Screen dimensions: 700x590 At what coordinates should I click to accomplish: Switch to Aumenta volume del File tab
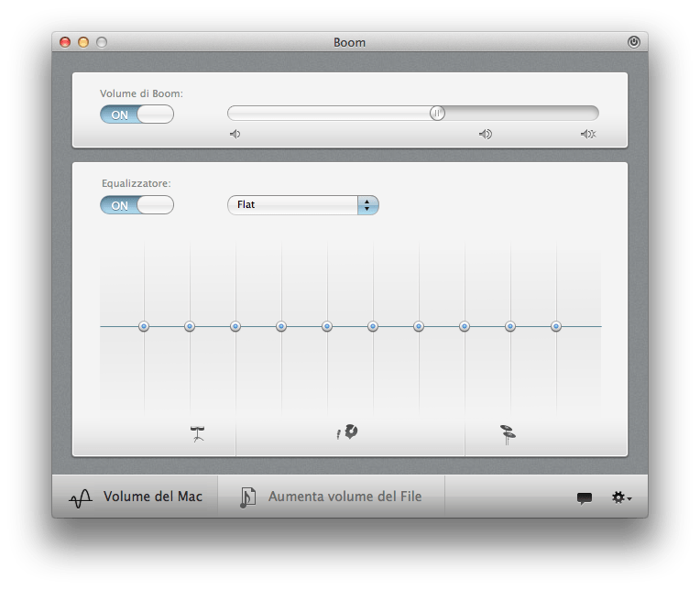click(332, 497)
